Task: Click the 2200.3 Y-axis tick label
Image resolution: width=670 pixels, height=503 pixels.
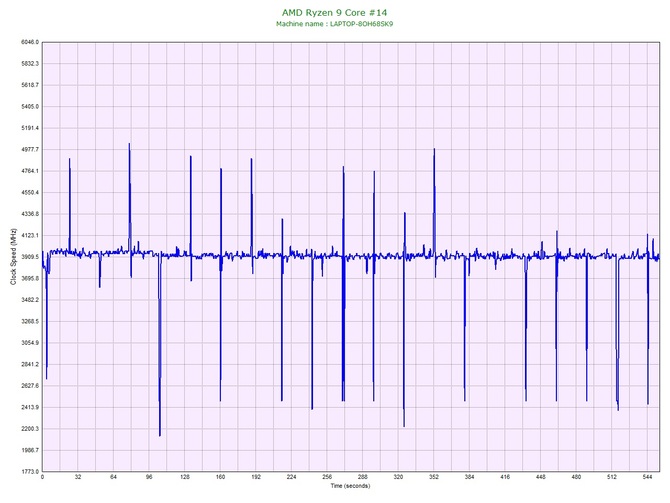Action: (x=30, y=429)
